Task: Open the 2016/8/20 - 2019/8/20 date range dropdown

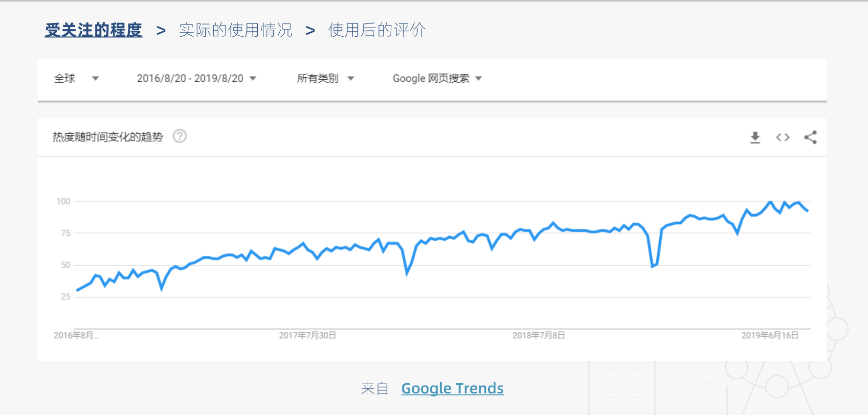Action: tap(196, 78)
